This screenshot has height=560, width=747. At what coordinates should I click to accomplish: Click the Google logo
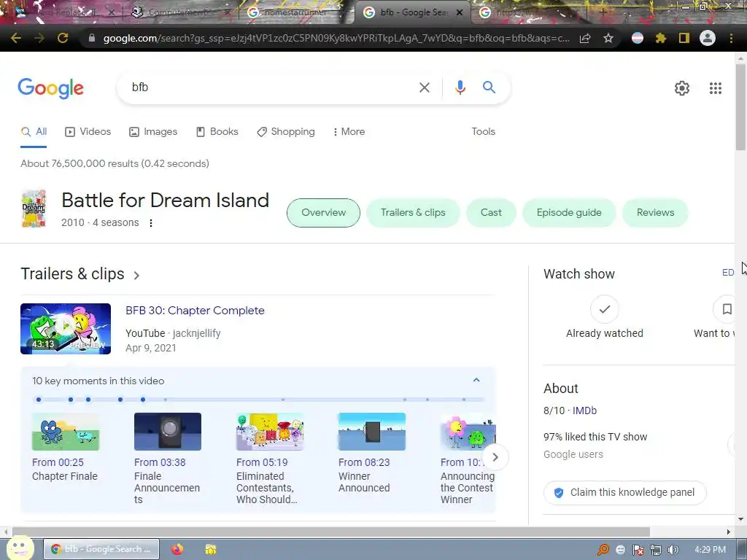pos(51,88)
